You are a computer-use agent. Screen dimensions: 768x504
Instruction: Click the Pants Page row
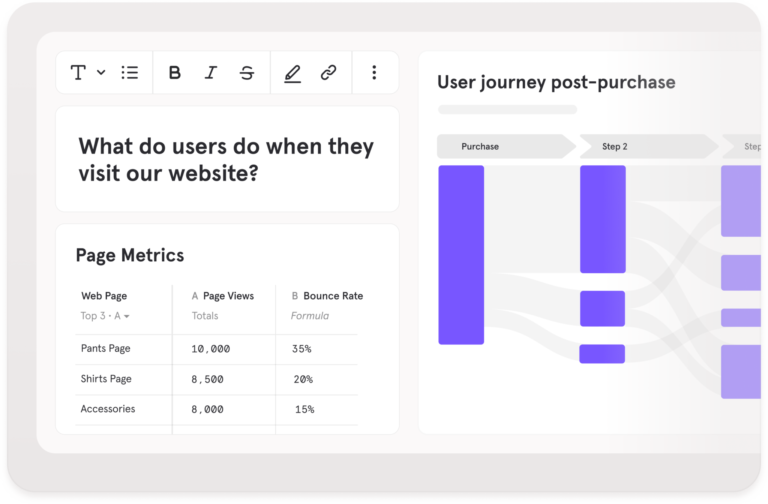coord(216,349)
